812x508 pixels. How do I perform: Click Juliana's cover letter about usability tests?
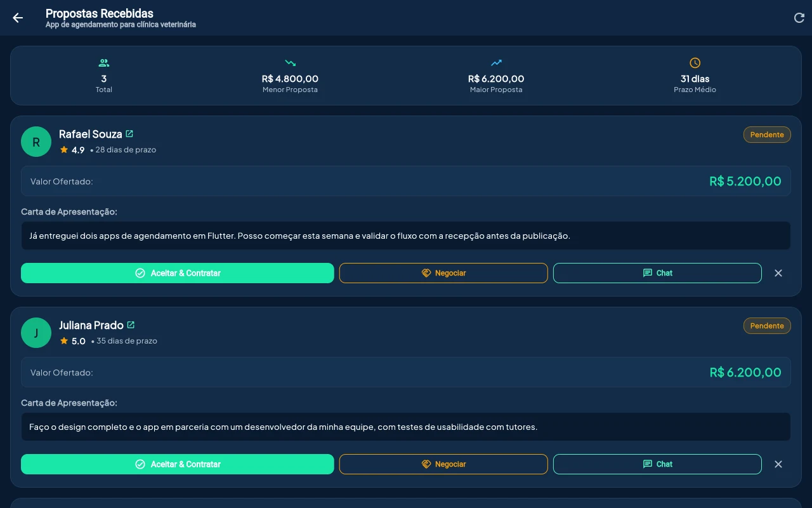[x=406, y=427]
